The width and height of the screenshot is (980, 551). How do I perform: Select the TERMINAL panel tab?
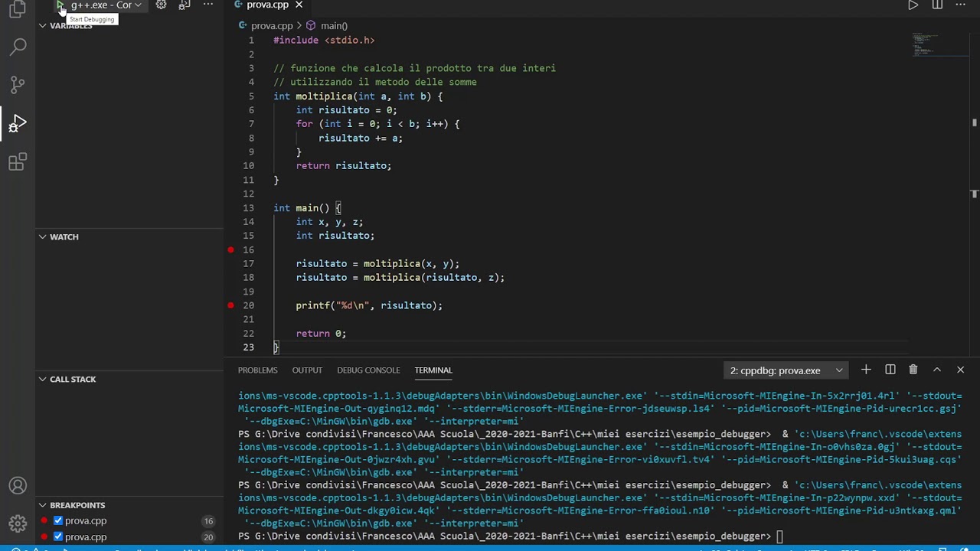click(433, 370)
